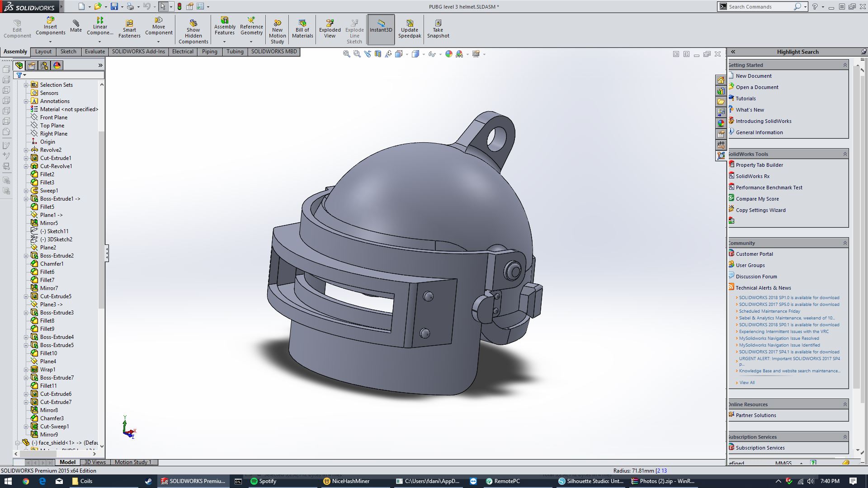Click Show Hidden Components
868x488 pixels.
[x=193, y=32]
